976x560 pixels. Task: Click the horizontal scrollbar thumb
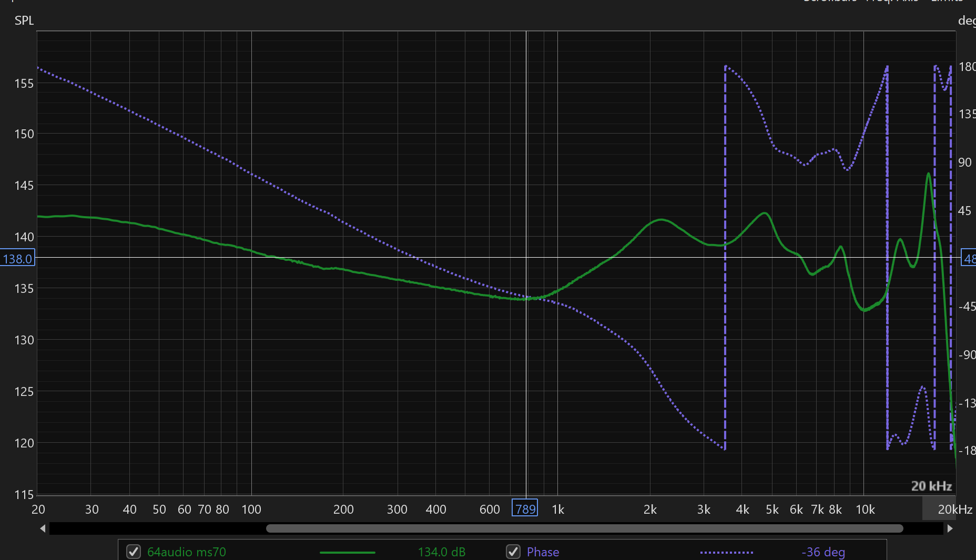point(584,528)
